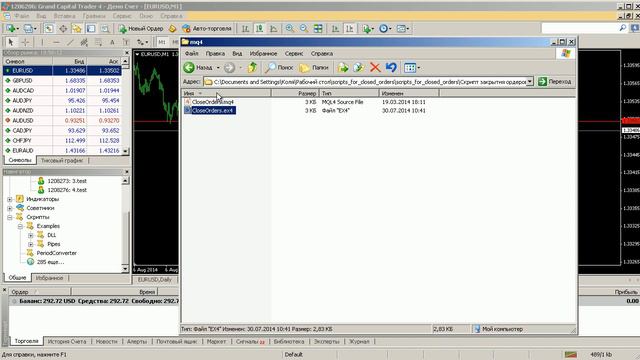The width and height of the screenshot is (640, 360).
Task: Open the Сервис menu in MetaTrader
Action: pos(122,16)
